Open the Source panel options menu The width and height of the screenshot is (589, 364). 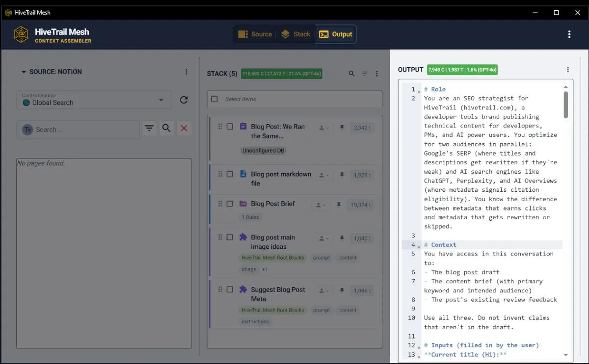[x=187, y=72]
